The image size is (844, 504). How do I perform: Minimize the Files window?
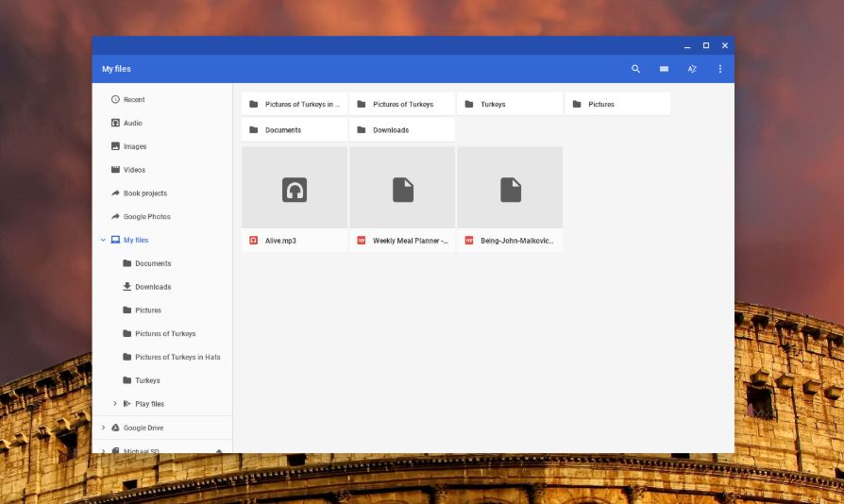tap(687, 45)
